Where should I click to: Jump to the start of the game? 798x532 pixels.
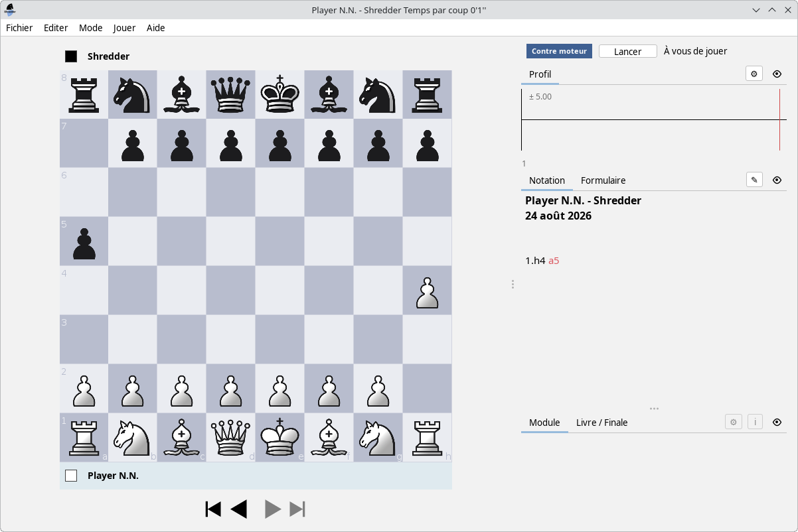click(x=213, y=509)
